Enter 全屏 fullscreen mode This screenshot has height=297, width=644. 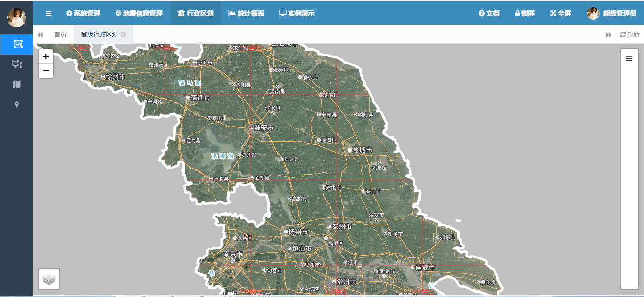point(561,13)
